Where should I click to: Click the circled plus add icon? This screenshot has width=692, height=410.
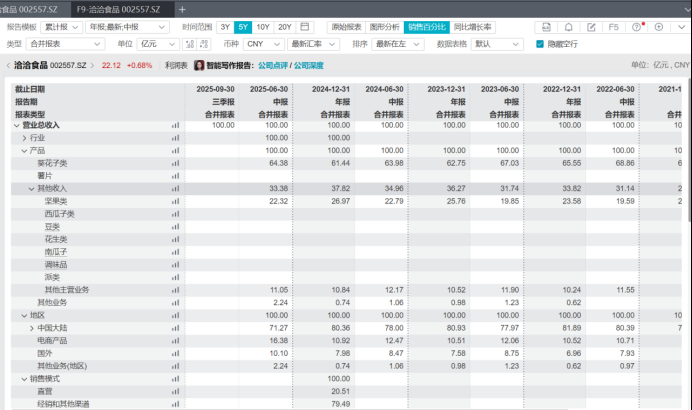coord(659,27)
